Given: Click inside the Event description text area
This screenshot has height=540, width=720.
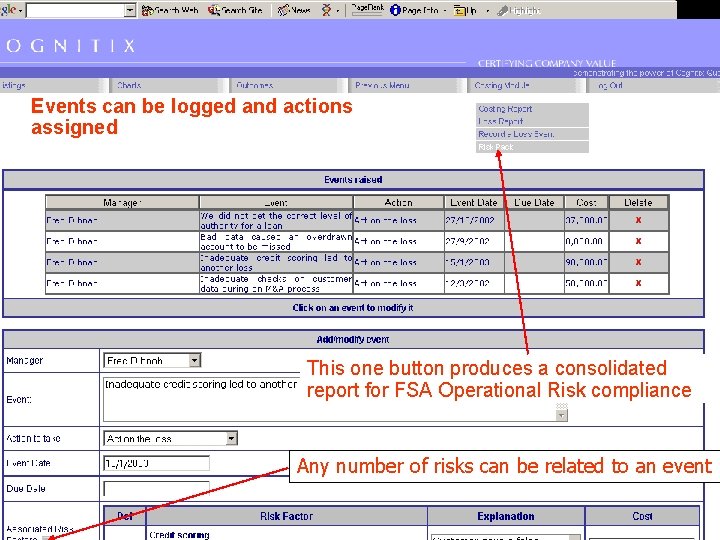Looking at the screenshot, I should click(x=330, y=399).
